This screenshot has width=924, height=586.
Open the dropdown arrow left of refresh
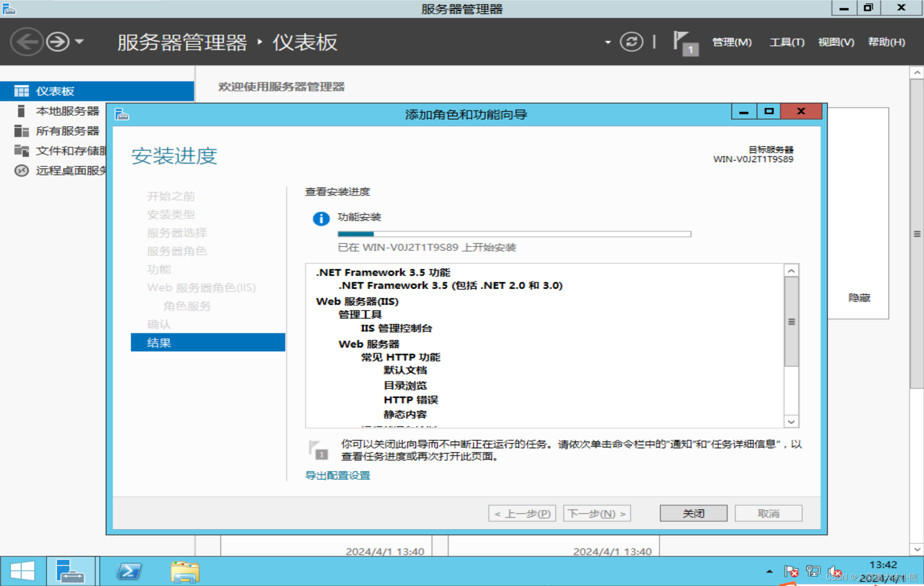607,42
